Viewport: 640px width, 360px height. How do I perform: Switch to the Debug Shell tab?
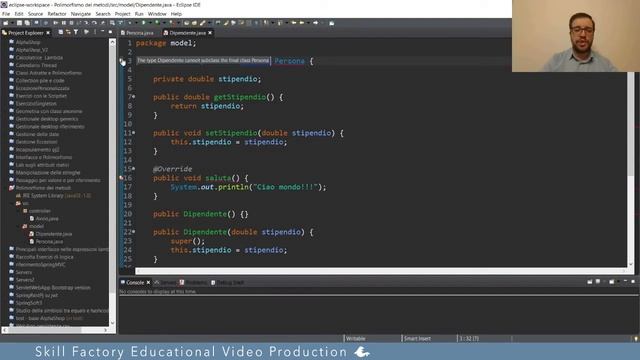coord(228,282)
